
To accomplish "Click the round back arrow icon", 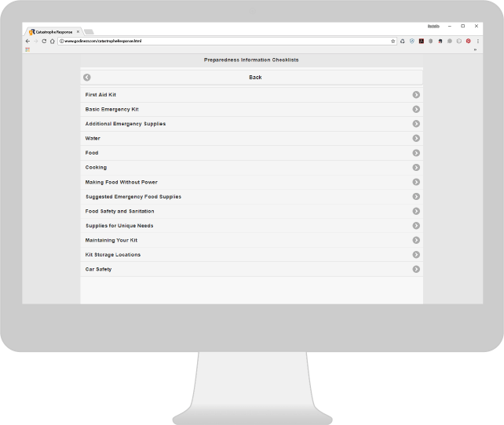I will 87,78.
